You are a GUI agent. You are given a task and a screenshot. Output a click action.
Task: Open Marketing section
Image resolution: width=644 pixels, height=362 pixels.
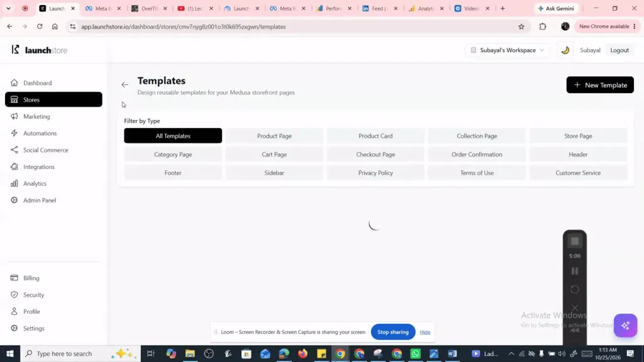click(x=53, y=116)
